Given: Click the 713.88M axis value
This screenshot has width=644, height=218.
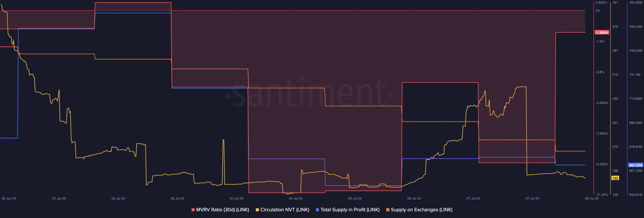Looking at the screenshot, I should [x=635, y=99].
